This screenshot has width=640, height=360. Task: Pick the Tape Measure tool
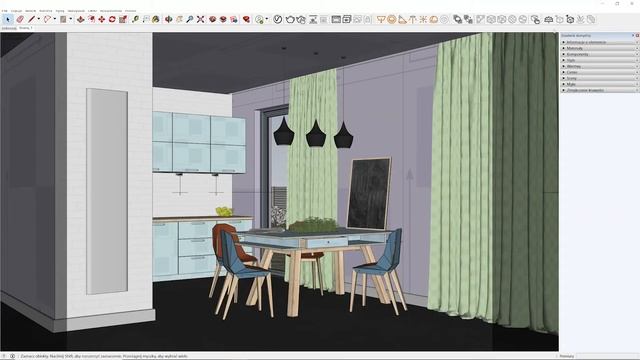pyautogui.click(x=136, y=19)
